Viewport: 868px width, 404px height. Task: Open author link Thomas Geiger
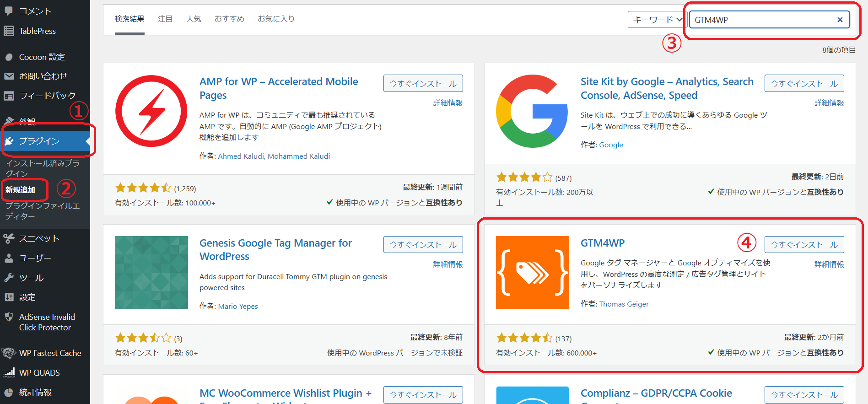tap(624, 304)
